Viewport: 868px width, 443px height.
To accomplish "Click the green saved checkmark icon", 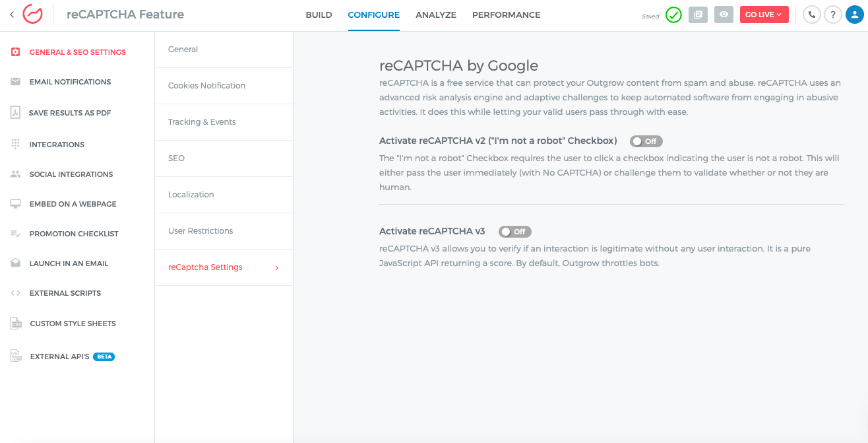I will pos(673,15).
